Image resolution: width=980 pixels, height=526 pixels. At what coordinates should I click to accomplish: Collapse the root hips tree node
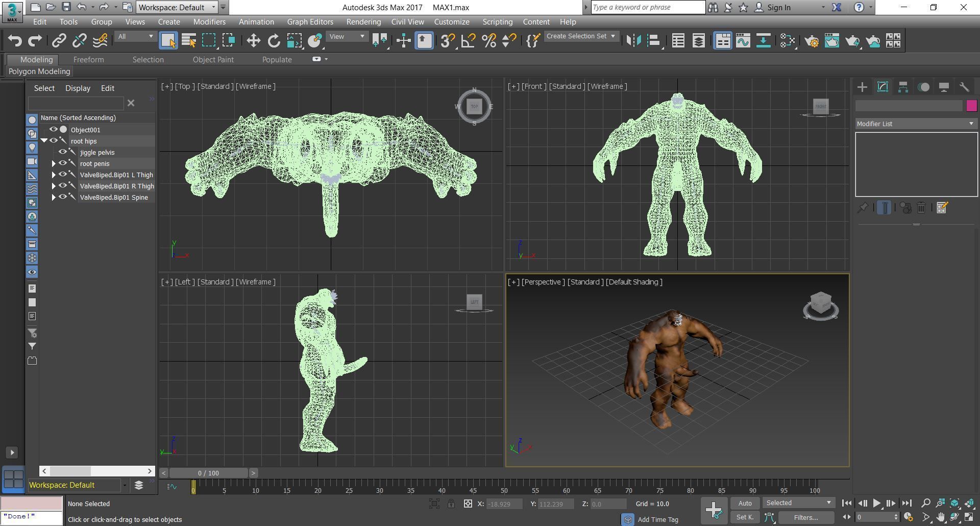pos(44,140)
